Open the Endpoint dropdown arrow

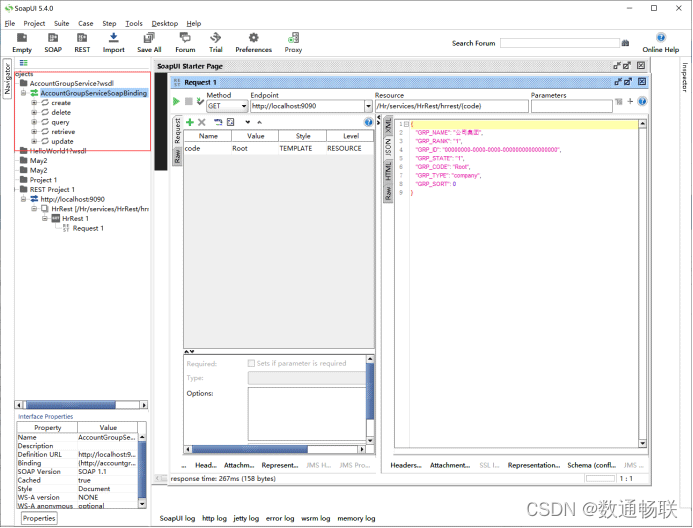[368, 106]
